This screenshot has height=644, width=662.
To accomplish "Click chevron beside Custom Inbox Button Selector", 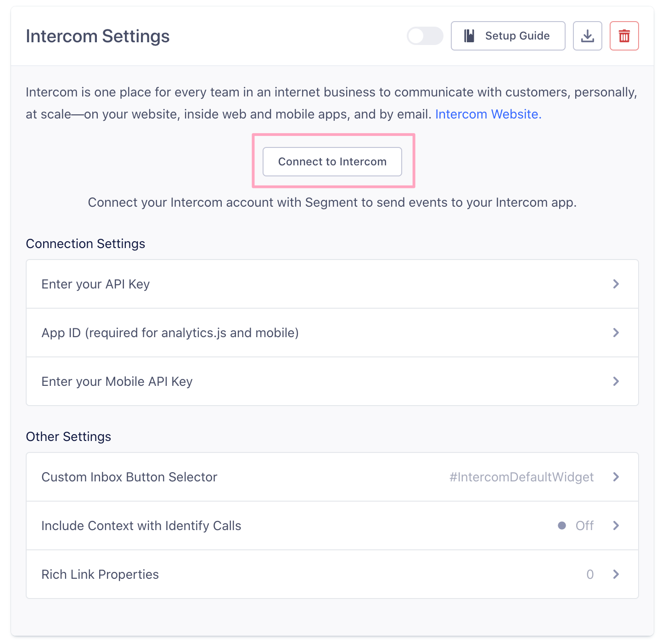I will point(616,477).
